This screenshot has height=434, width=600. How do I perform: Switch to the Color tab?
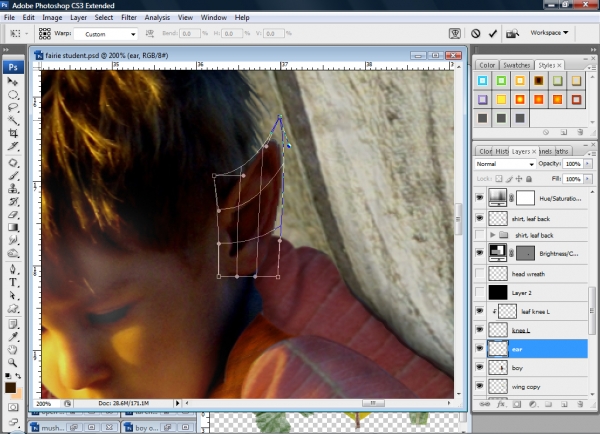pos(487,65)
